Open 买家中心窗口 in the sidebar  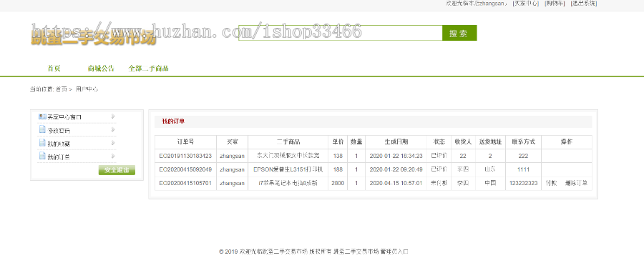click(x=64, y=117)
